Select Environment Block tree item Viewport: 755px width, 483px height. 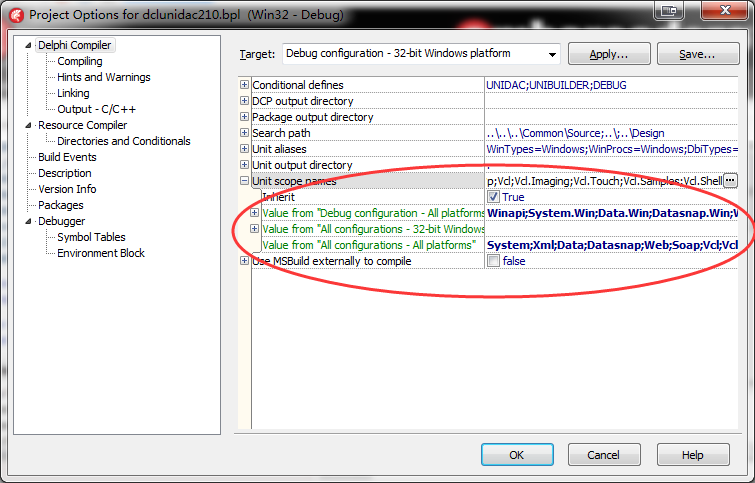[101, 253]
